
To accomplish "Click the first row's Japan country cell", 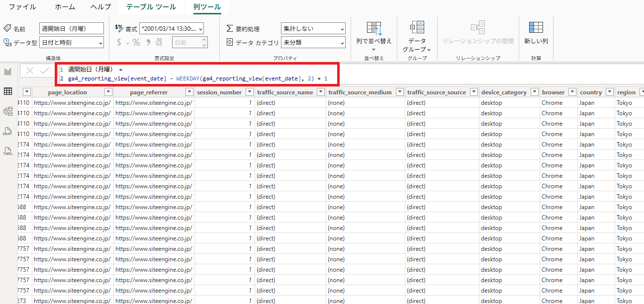I will point(597,103).
